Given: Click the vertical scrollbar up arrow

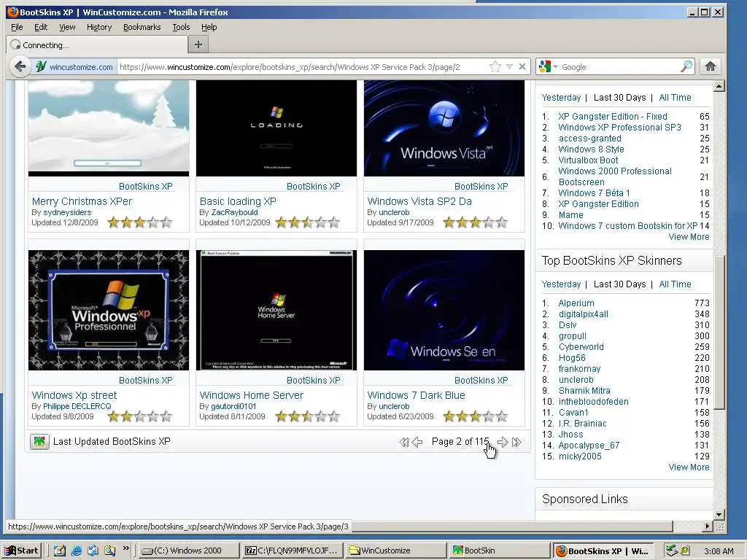Looking at the screenshot, I should tap(719, 86).
